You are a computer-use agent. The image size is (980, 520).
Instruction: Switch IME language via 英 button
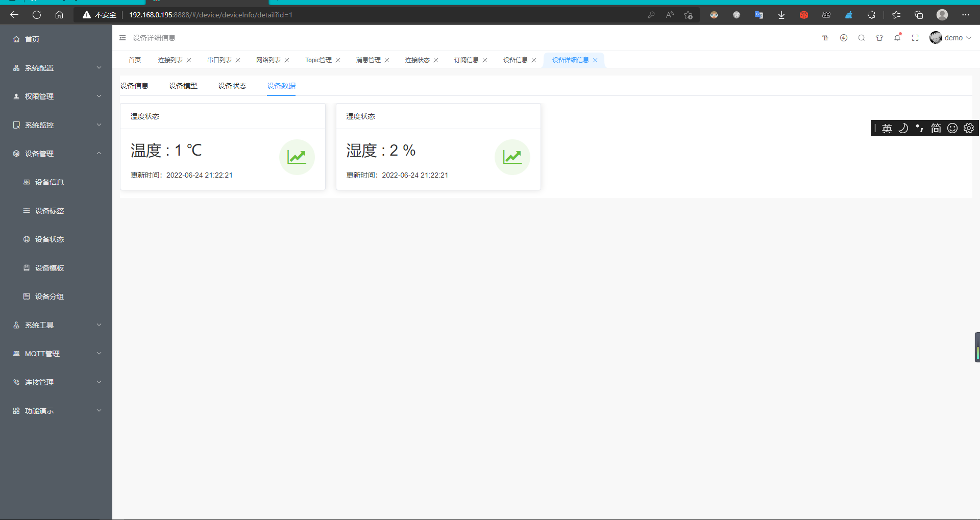(887, 128)
